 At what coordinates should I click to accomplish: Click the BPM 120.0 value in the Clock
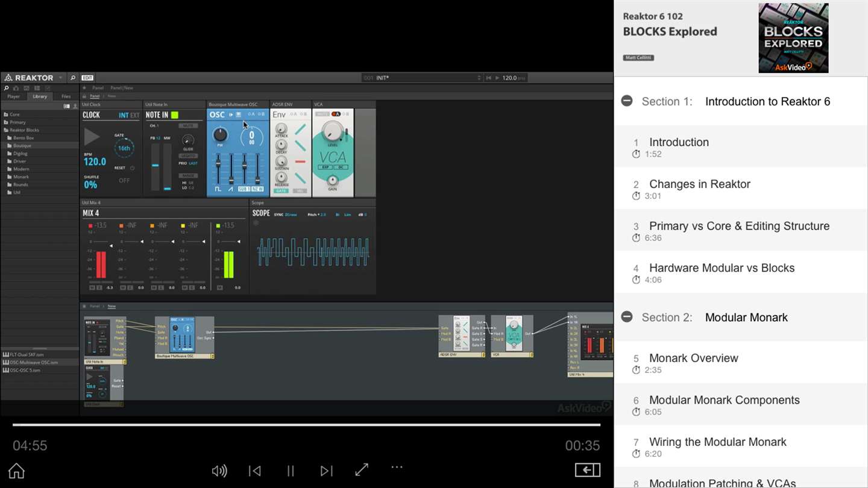(95, 161)
